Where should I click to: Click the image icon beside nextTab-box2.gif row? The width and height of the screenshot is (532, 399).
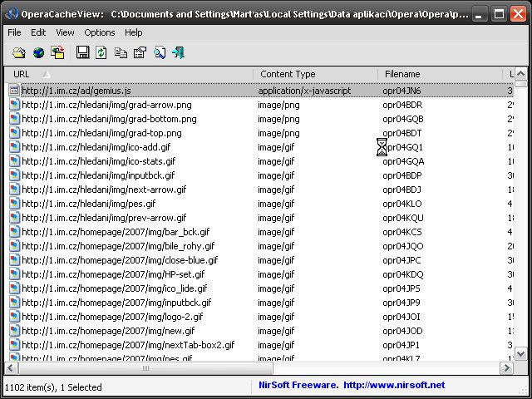tap(14, 345)
